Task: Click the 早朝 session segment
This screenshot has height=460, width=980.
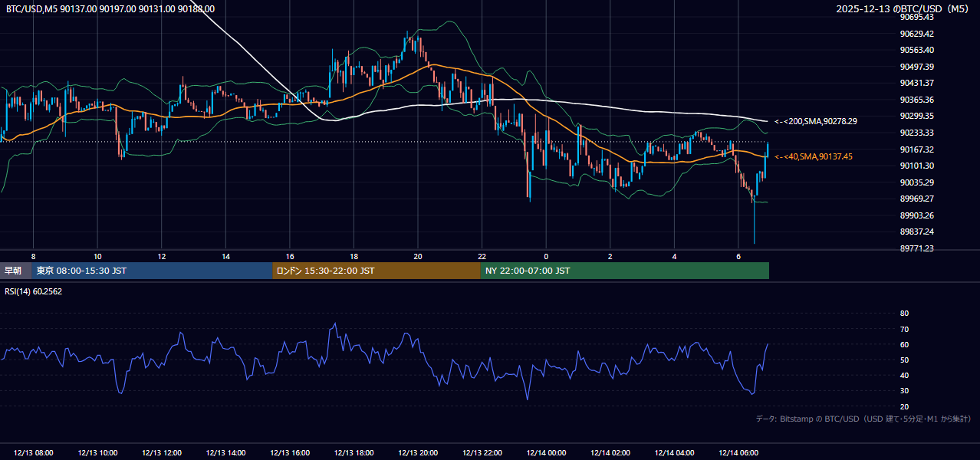Action: pyautogui.click(x=15, y=271)
